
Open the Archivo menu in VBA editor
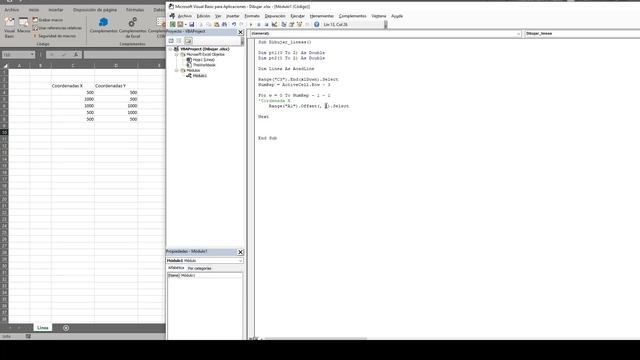[184, 16]
